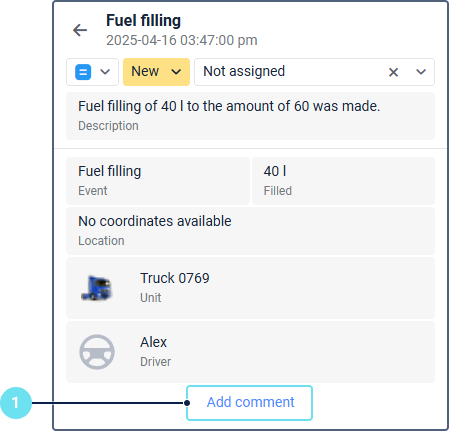Select the Alex driver name
The width and height of the screenshot is (449, 431).
(153, 342)
